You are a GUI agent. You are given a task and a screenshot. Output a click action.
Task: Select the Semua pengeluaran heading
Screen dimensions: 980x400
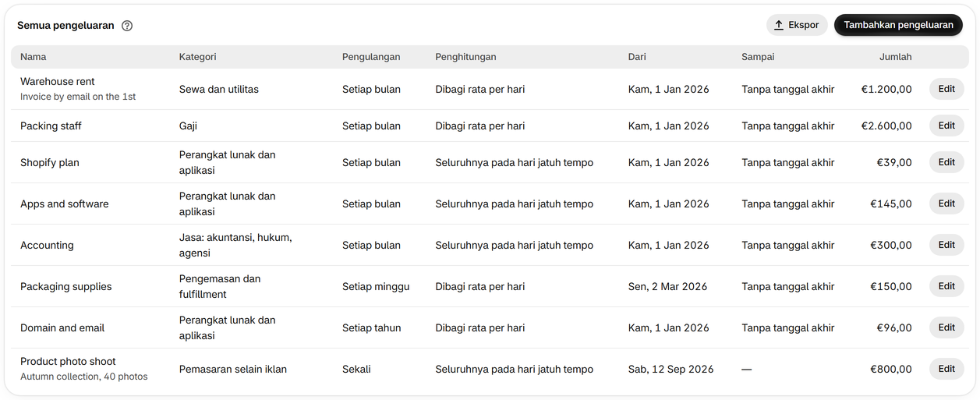65,26
